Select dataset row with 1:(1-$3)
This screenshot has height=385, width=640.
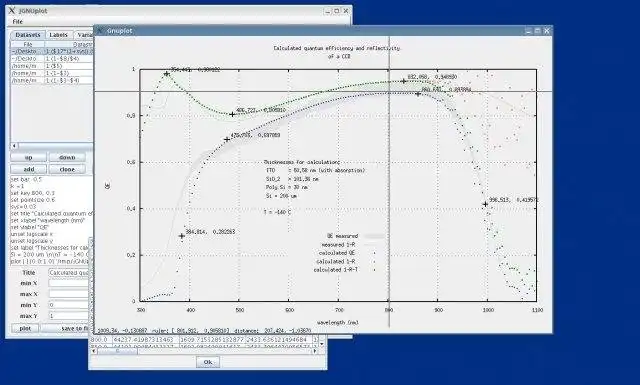(52, 73)
